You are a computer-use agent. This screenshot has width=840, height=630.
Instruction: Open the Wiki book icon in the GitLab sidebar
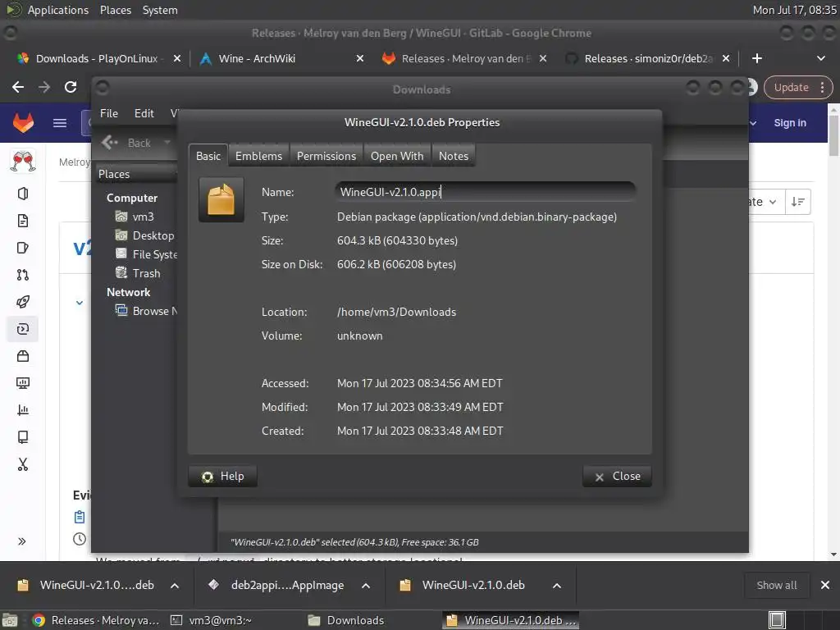(22, 437)
